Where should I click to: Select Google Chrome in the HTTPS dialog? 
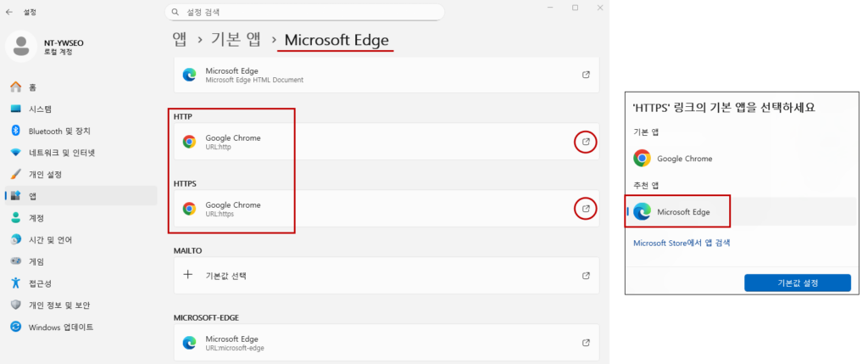[x=683, y=159]
